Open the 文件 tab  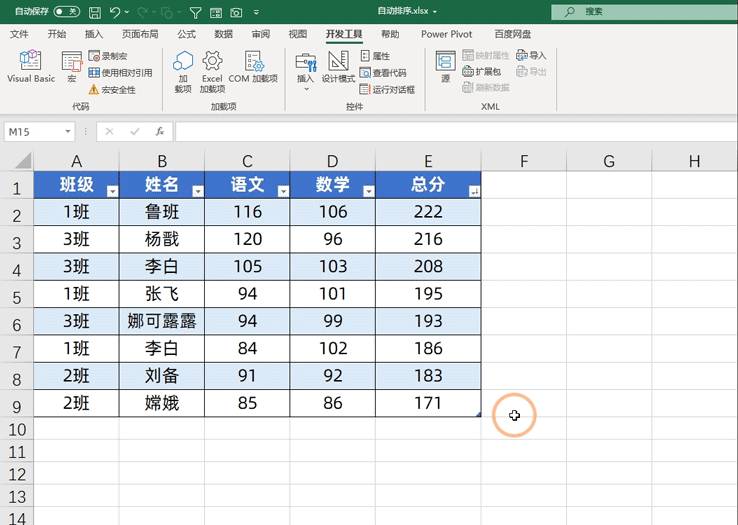point(19,34)
